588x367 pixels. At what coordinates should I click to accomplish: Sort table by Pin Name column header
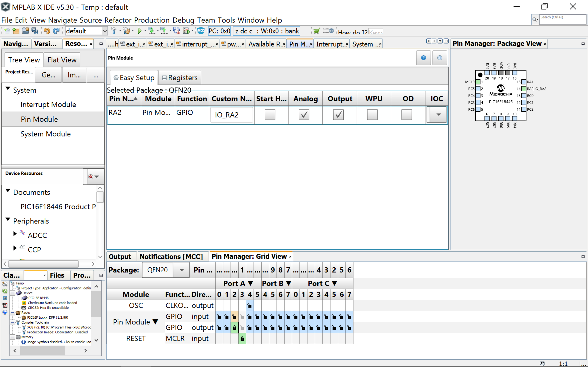124,99
